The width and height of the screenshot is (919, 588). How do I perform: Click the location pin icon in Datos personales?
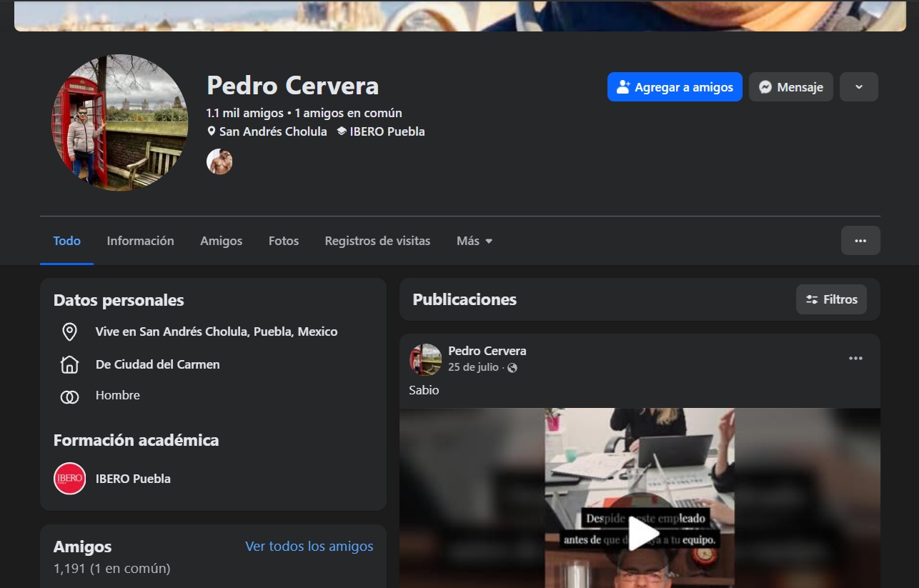pyautogui.click(x=69, y=332)
